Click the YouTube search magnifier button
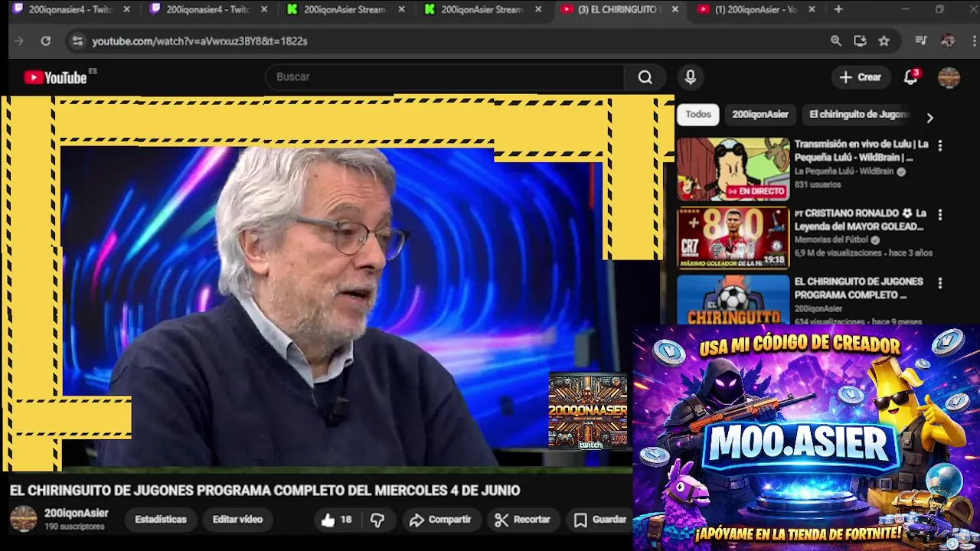980x551 pixels. tap(645, 77)
